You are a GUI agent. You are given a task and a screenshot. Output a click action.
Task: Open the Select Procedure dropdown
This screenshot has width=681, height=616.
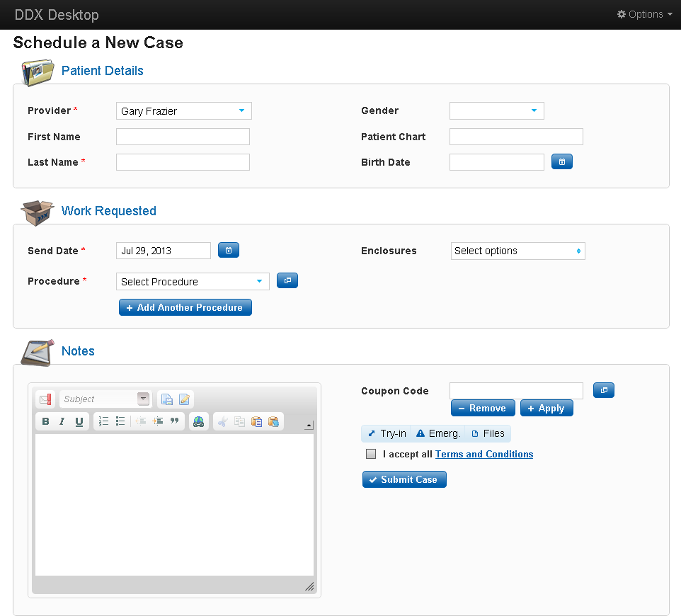tap(193, 282)
